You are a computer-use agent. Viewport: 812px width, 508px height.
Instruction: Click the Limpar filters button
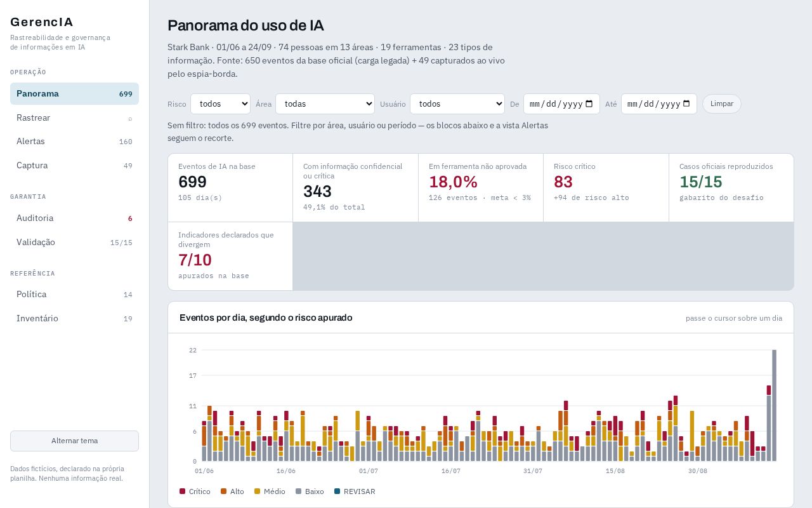(722, 104)
